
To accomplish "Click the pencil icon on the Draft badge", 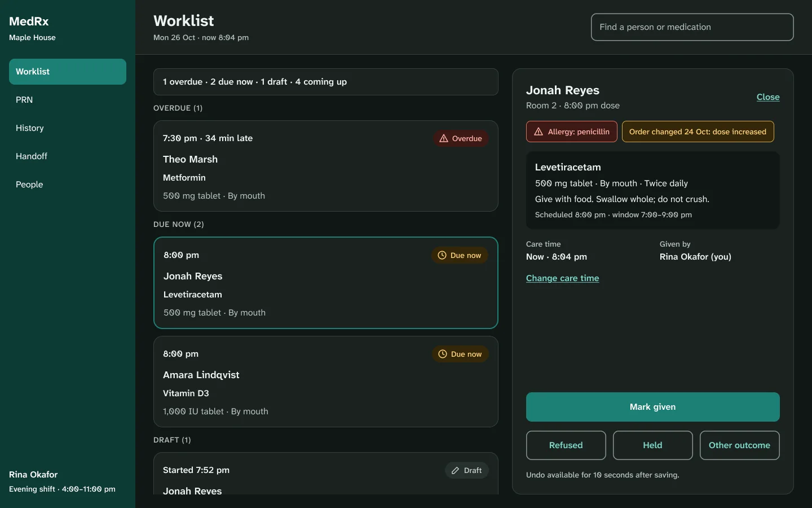I will tap(456, 470).
